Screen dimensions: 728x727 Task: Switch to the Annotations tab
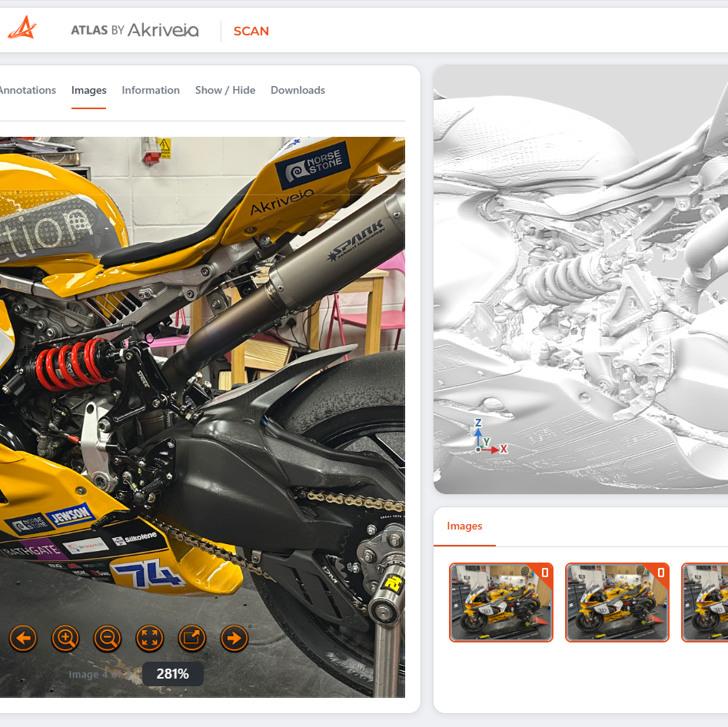click(x=28, y=90)
